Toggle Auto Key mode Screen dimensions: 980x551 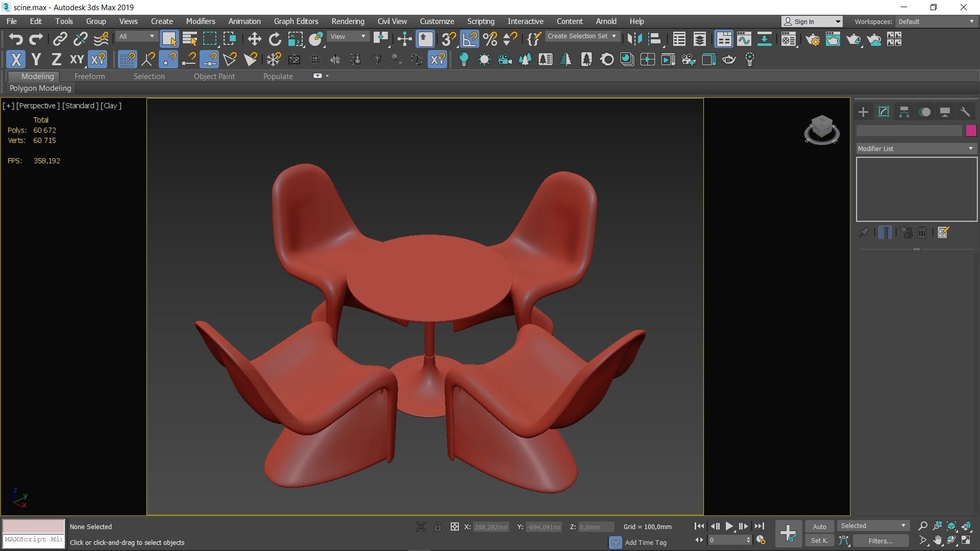tap(819, 527)
